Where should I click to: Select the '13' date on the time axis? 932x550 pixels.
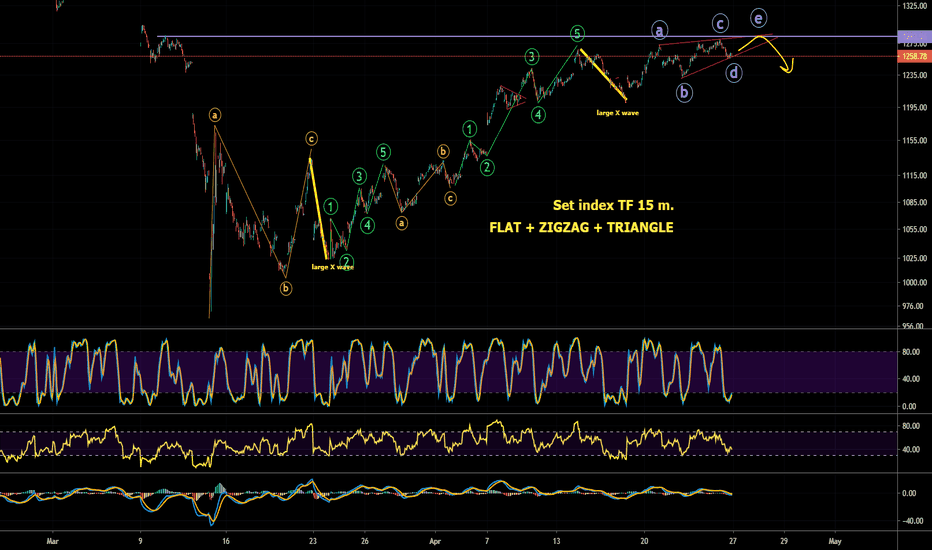coord(556,541)
